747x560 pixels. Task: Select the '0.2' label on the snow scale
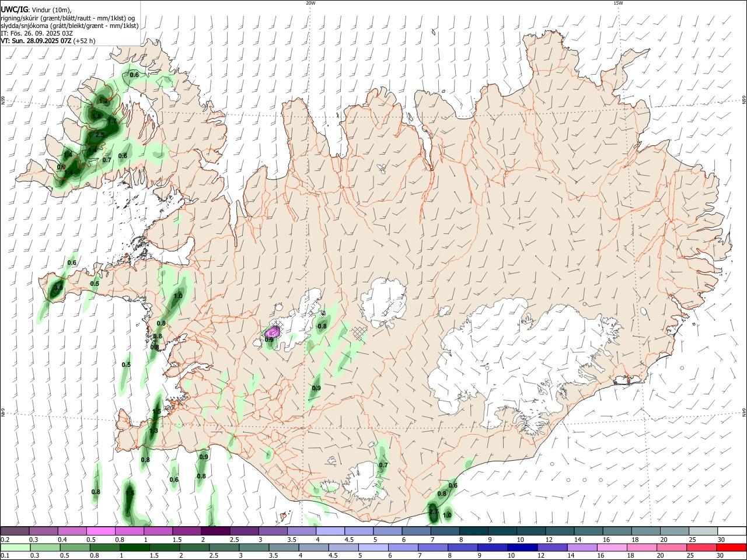click(x=5, y=540)
